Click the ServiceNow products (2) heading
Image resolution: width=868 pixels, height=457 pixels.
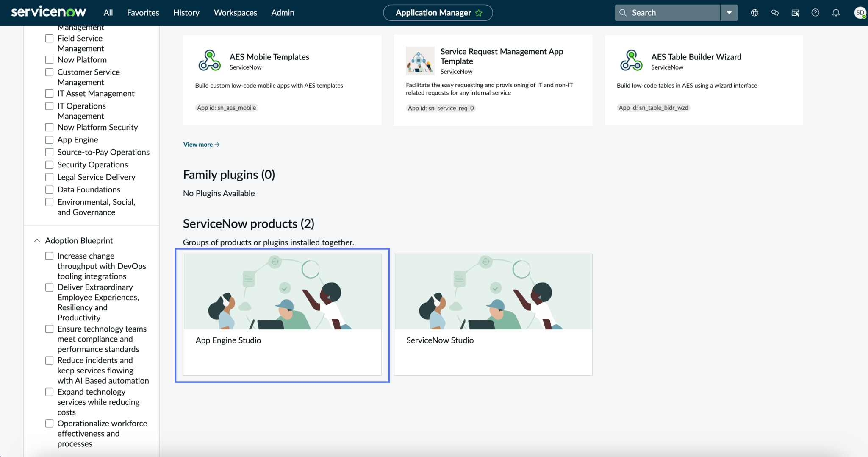click(x=249, y=224)
